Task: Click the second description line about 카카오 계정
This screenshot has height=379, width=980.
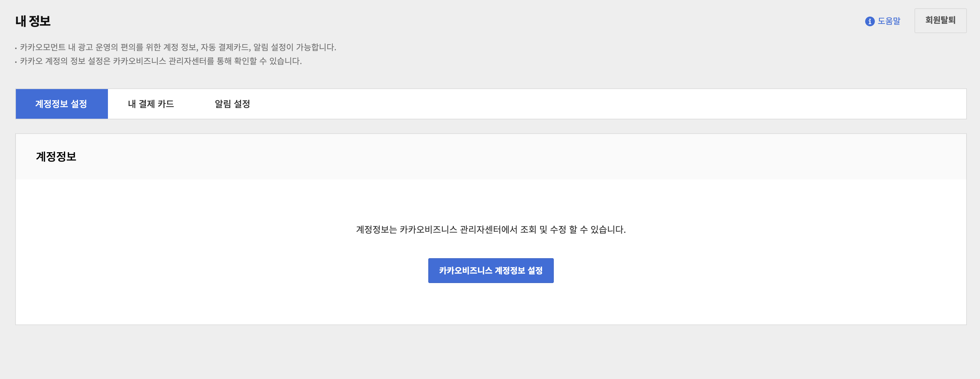Action: click(161, 61)
